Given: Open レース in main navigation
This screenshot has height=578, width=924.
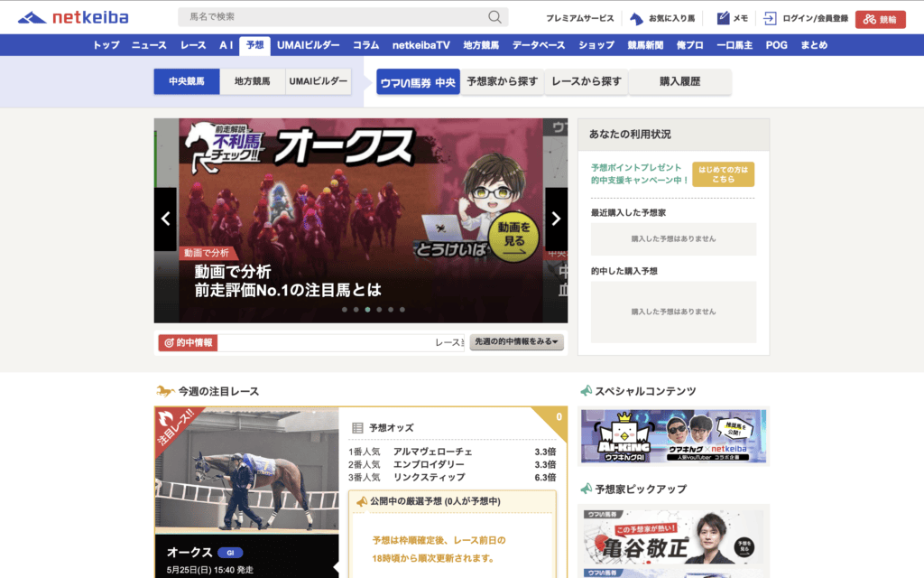Looking at the screenshot, I should [193, 45].
